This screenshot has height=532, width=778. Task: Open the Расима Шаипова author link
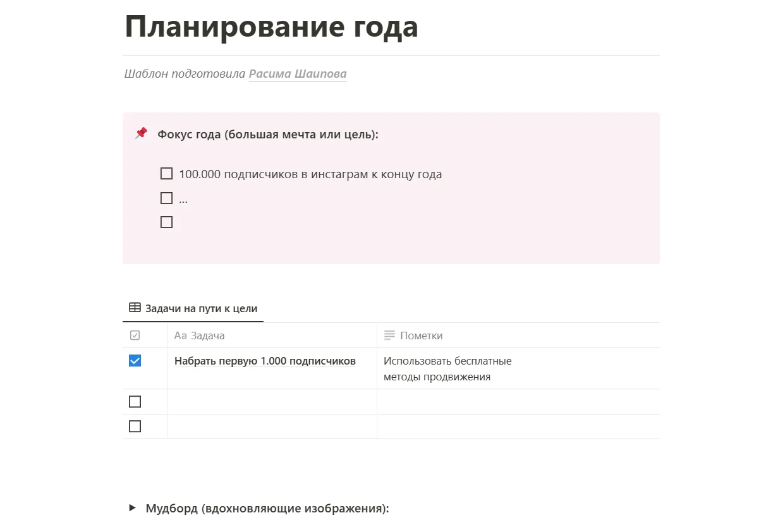[x=298, y=74]
